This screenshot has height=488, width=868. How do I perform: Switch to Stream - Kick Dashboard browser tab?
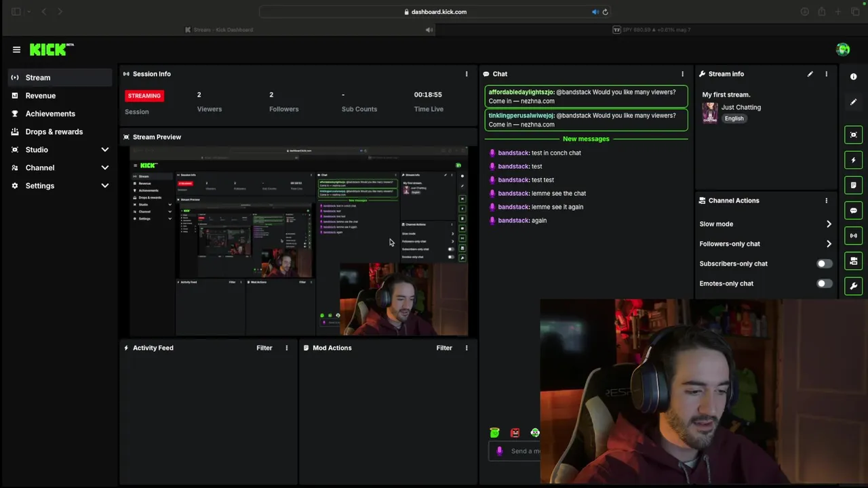point(220,30)
